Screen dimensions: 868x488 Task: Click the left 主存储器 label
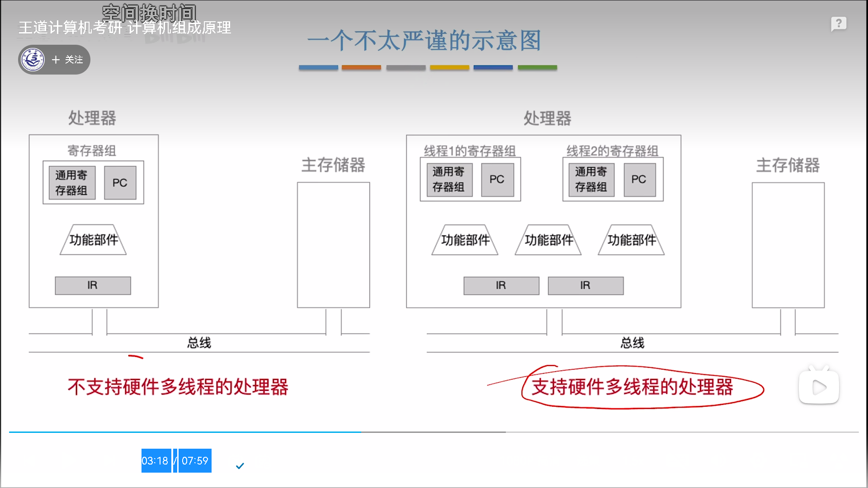tap(333, 165)
